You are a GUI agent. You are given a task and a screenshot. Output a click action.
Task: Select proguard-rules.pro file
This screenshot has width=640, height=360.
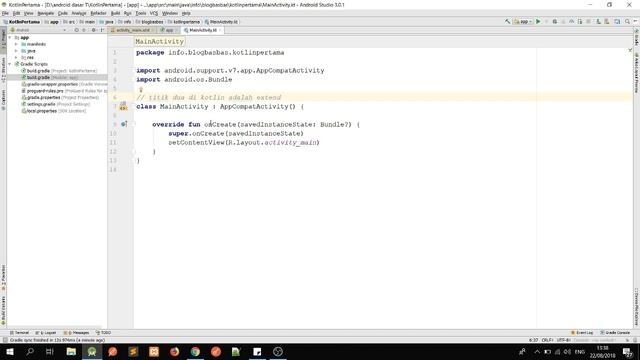coord(64,91)
